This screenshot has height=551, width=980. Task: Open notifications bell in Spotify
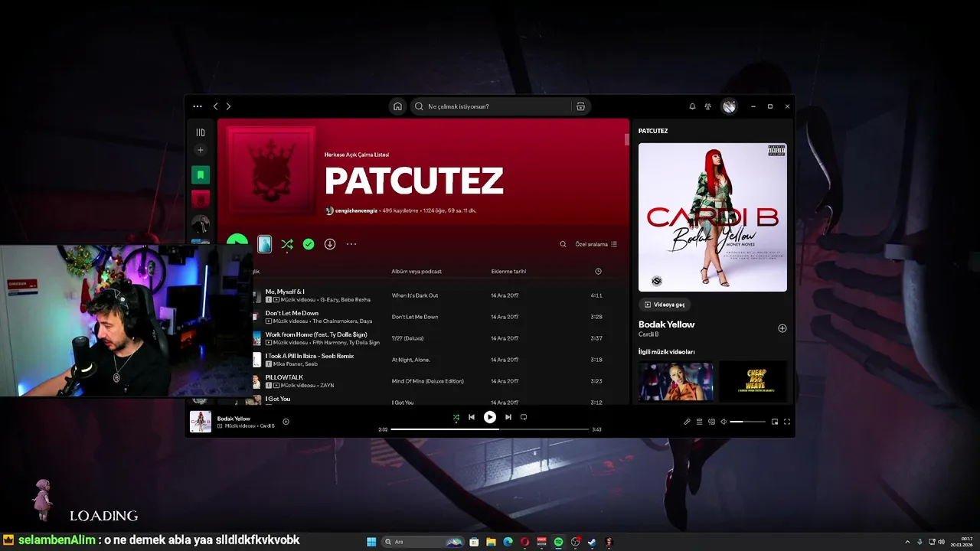tap(692, 106)
